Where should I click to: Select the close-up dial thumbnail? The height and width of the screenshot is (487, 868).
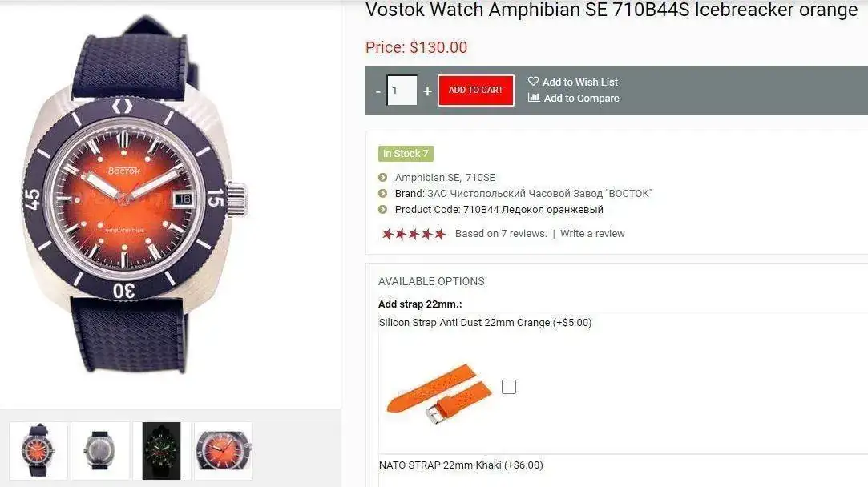pyautogui.click(x=223, y=450)
